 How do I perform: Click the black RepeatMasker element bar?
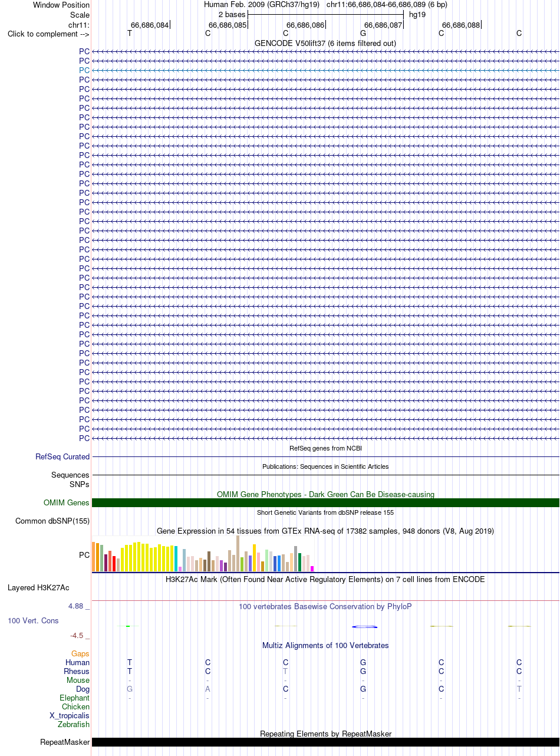point(325,742)
